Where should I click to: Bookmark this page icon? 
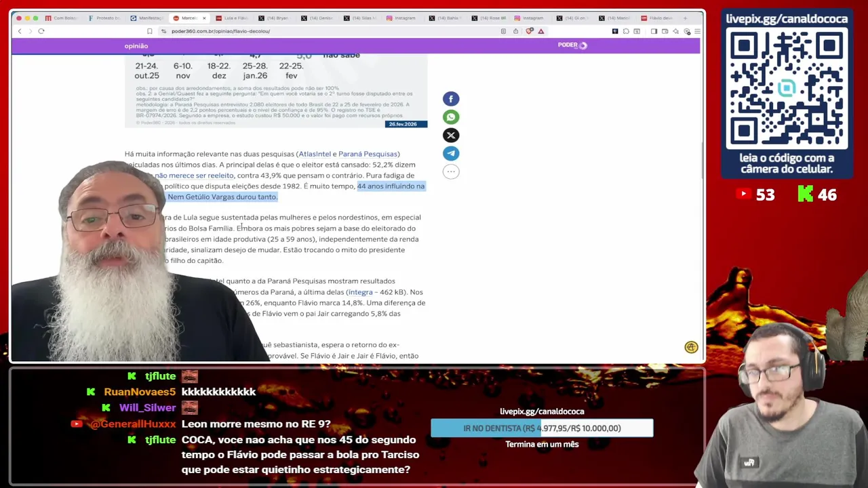(x=149, y=31)
